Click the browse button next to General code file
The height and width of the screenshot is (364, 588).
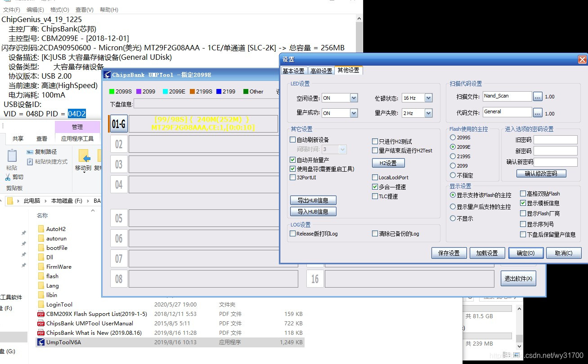coord(538,112)
